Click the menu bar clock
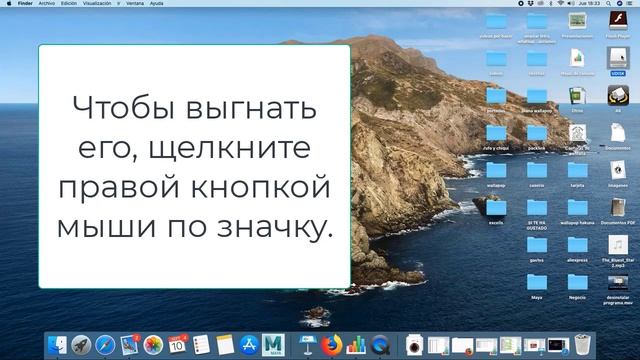Screen dimensions: 640x360 point(589,3)
